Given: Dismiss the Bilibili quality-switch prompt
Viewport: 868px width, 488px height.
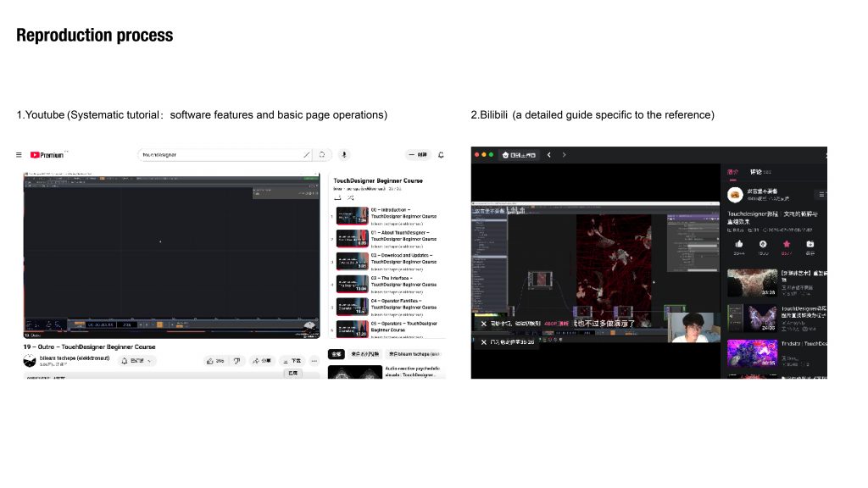Looking at the screenshot, I should coord(483,324).
